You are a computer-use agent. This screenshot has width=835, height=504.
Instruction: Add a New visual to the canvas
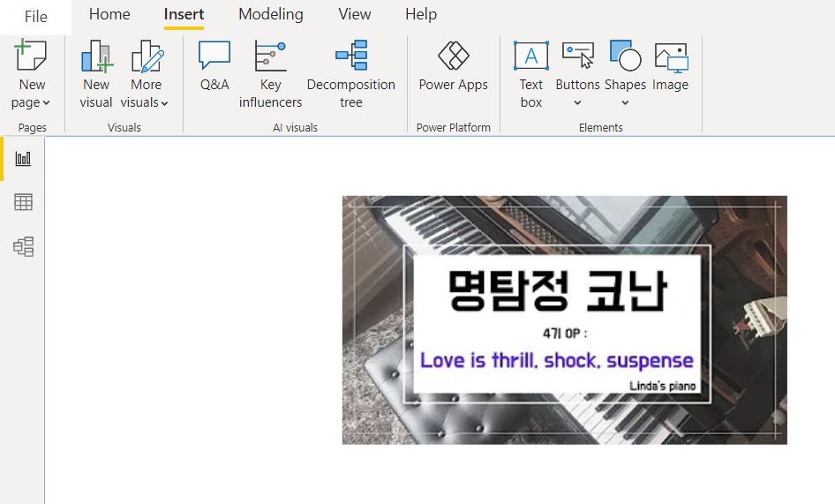click(96, 75)
